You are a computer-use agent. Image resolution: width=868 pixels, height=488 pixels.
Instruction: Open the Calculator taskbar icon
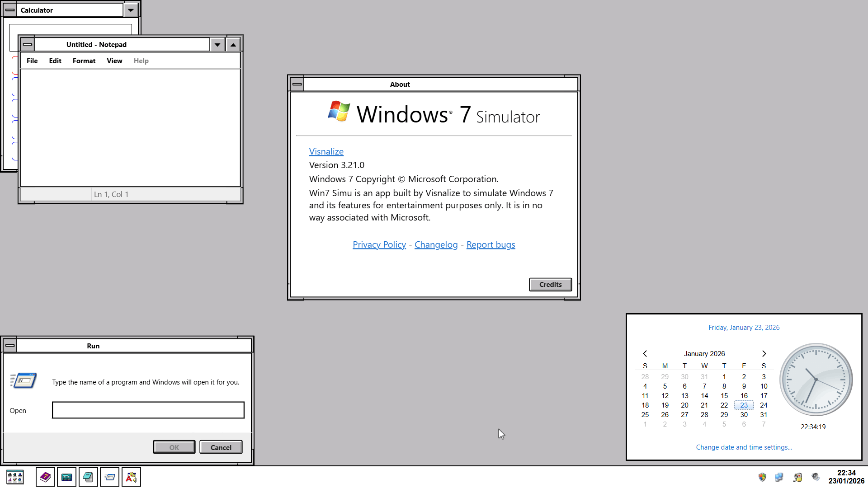[66, 477]
